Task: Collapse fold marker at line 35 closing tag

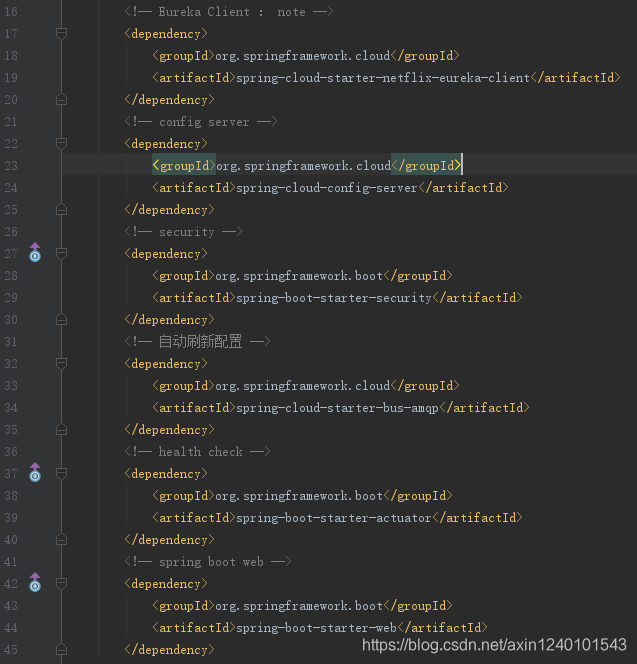Action: [61, 429]
